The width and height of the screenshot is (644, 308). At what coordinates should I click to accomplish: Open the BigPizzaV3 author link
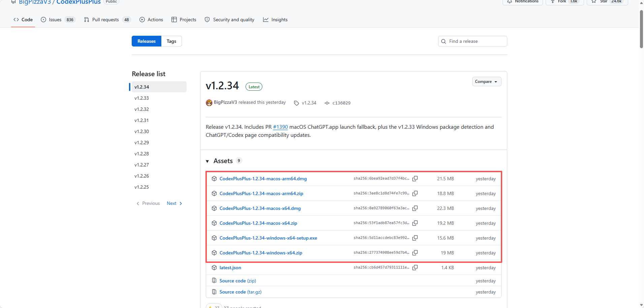pyautogui.click(x=225, y=102)
